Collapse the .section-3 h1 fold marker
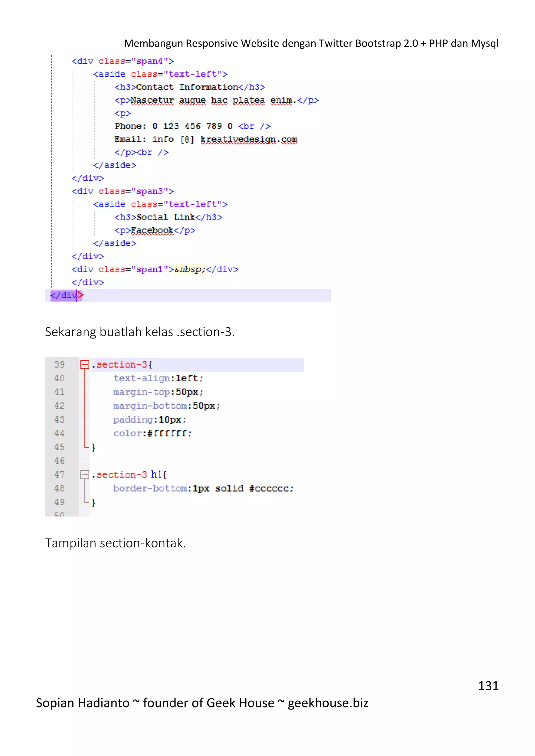 (x=85, y=475)
